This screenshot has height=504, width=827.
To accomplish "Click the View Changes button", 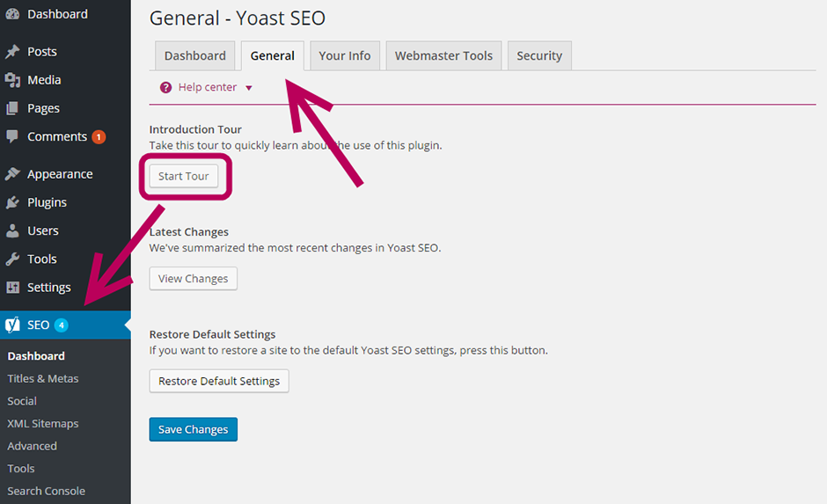I will (x=193, y=278).
